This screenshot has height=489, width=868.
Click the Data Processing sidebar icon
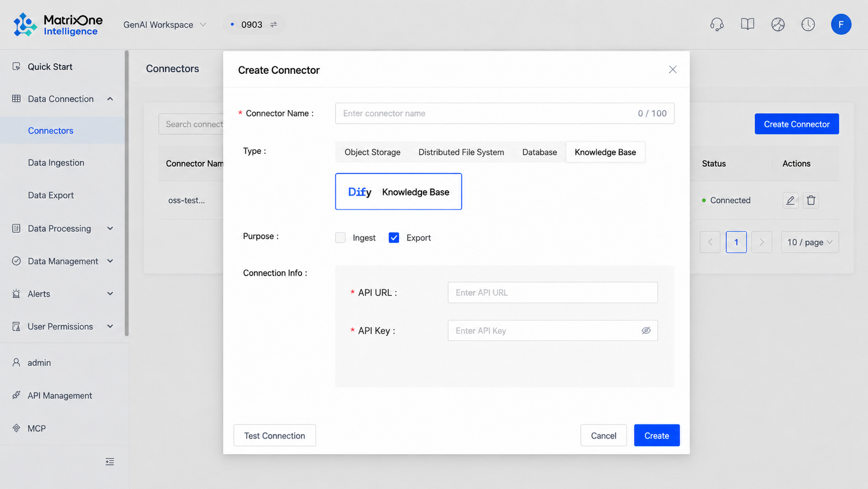coord(16,228)
